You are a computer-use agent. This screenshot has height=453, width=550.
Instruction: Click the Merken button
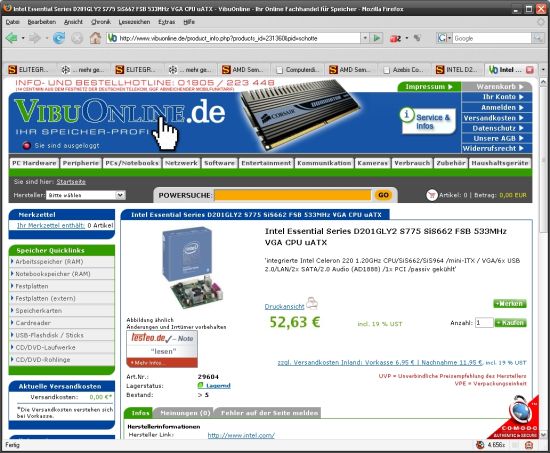click(510, 303)
